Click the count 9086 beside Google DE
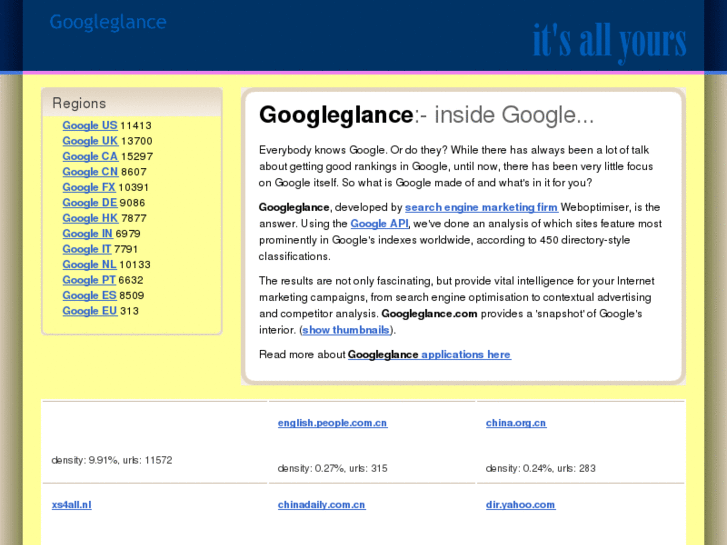The width and height of the screenshot is (727, 545). 132,203
